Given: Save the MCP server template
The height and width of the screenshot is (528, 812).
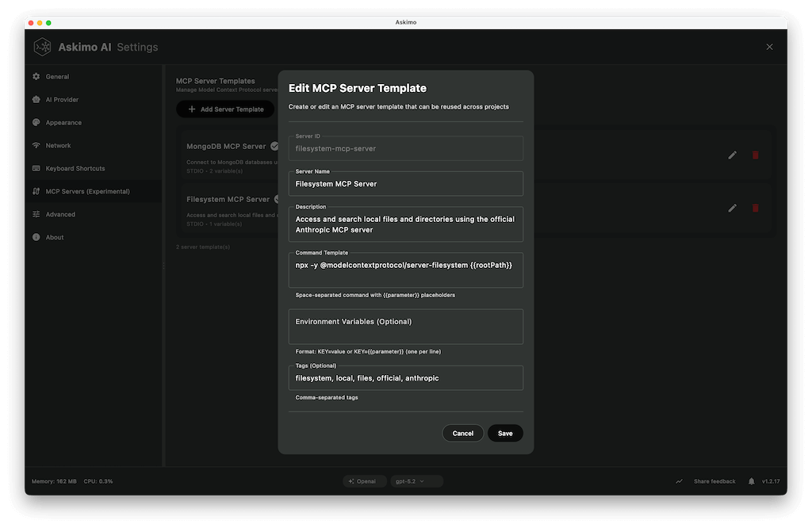Looking at the screenshot, I should point(505,433).
